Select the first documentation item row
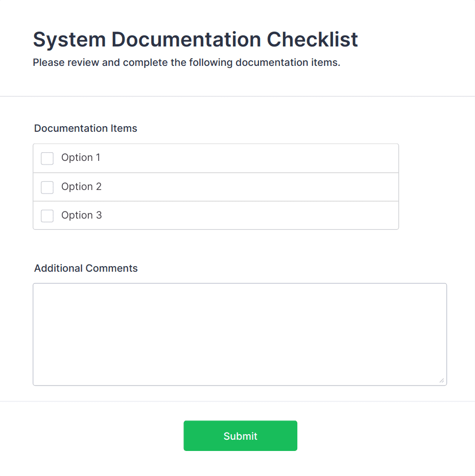This screenshot has width=475, height=476. click(x=216, y=158)
